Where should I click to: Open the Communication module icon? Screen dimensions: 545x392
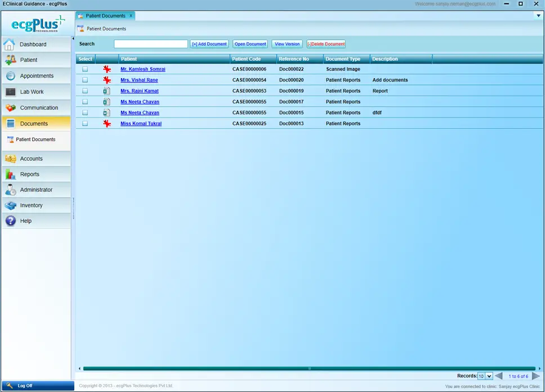(x=10, y=107)
